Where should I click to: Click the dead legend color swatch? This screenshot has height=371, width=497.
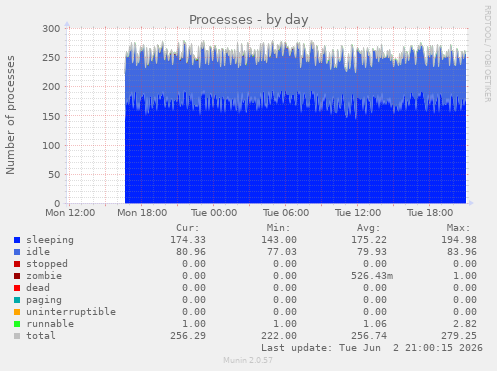(x=17, y=288)
